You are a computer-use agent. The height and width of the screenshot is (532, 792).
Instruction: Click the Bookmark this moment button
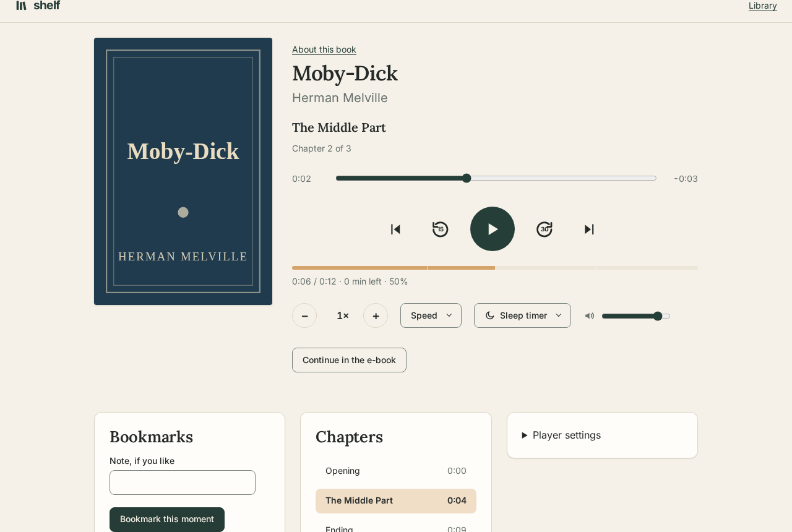pyautogui.click(x=167, y=520)
